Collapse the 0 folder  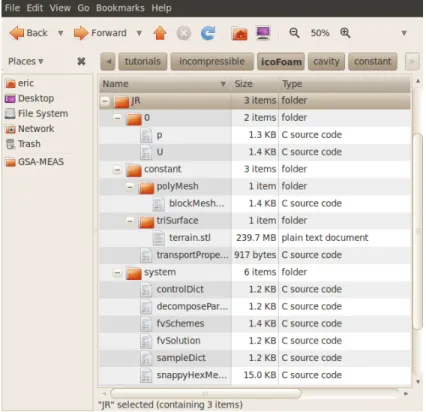(117, 118)
